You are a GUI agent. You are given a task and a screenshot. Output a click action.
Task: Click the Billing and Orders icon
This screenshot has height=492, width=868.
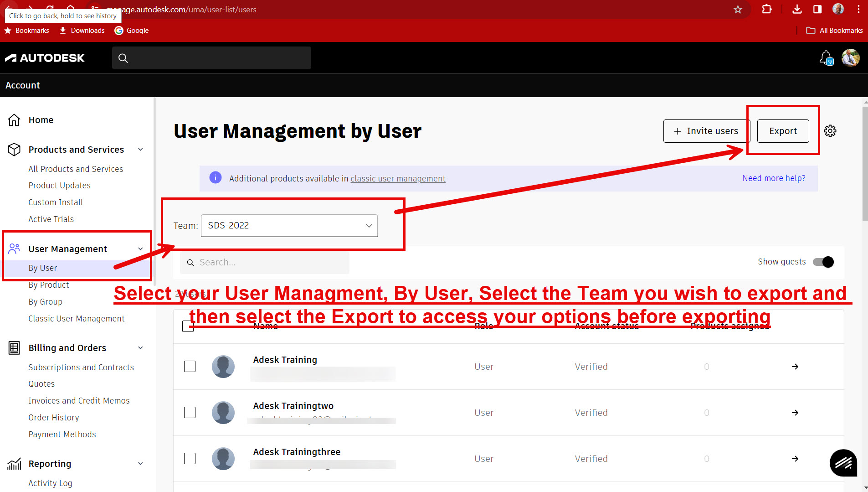pyautogui.click(x=14, y=348)
